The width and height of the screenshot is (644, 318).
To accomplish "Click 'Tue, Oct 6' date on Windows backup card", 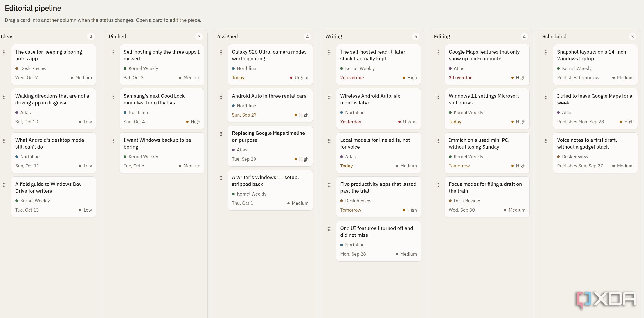I will pos(134,166).
